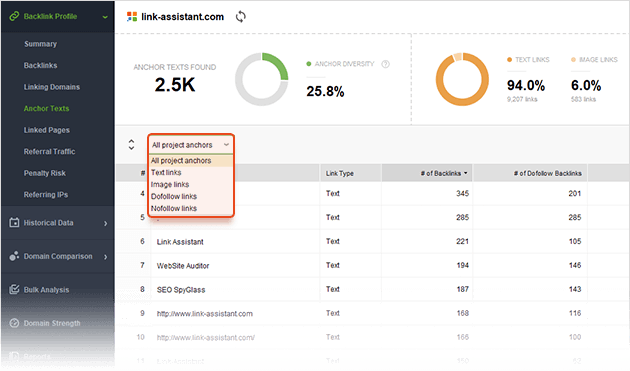The height and width of the screenshot is (371, 630).
Task: Click the Domain Comparison icon
Action: [x=14, y=256]
